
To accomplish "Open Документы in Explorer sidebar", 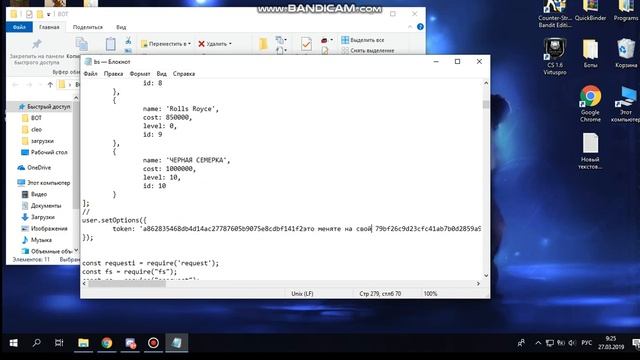I will [x=41, y=206].
